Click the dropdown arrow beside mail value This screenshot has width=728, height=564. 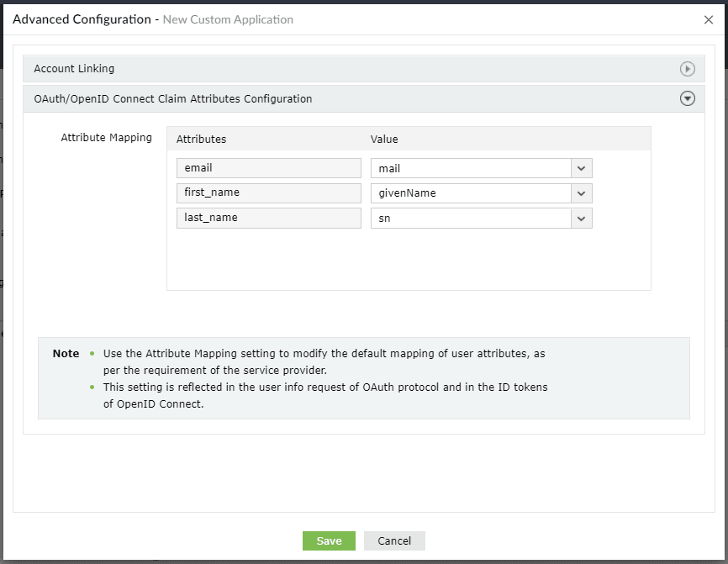pos(582,167)
